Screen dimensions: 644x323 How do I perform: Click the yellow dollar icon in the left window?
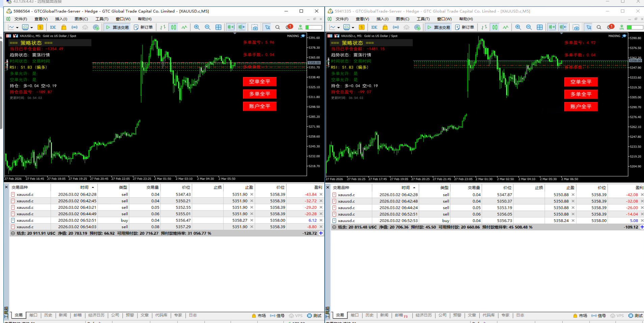(x=40, y=27)
